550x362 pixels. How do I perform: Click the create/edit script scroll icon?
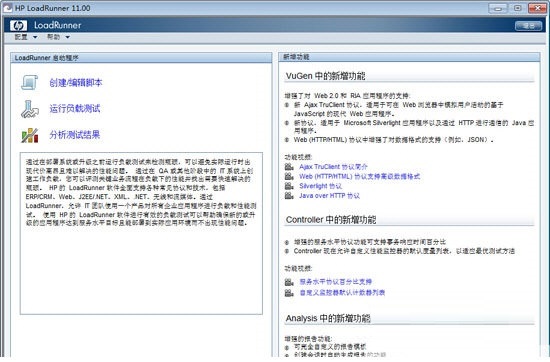click(x=29, y=82)
